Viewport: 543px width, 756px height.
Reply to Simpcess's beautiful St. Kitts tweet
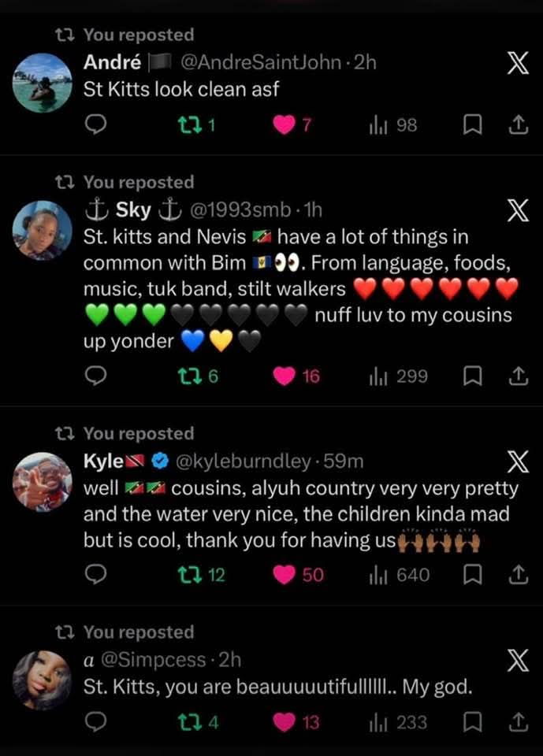(x=95, y=722)
